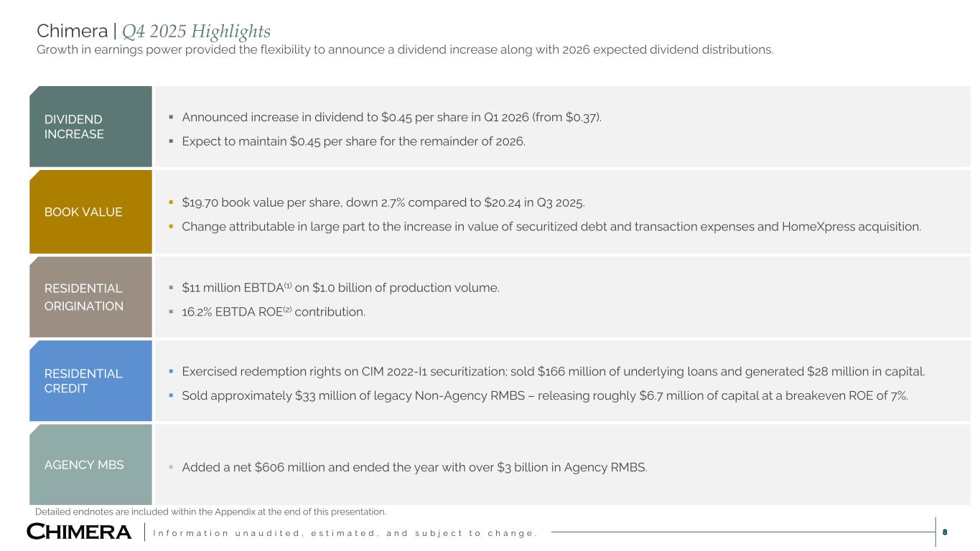Image resolution: width=980 pixels, height=551 pixels.
Task: Select the Agency MBS label block
Action: [x=90, y=465]
